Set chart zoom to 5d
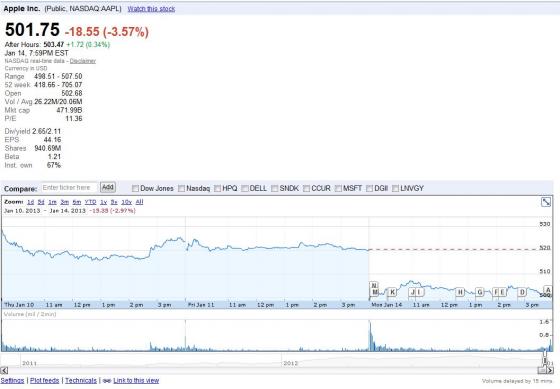The width and height of the screenshot is (560, 389). pos(41,202)
